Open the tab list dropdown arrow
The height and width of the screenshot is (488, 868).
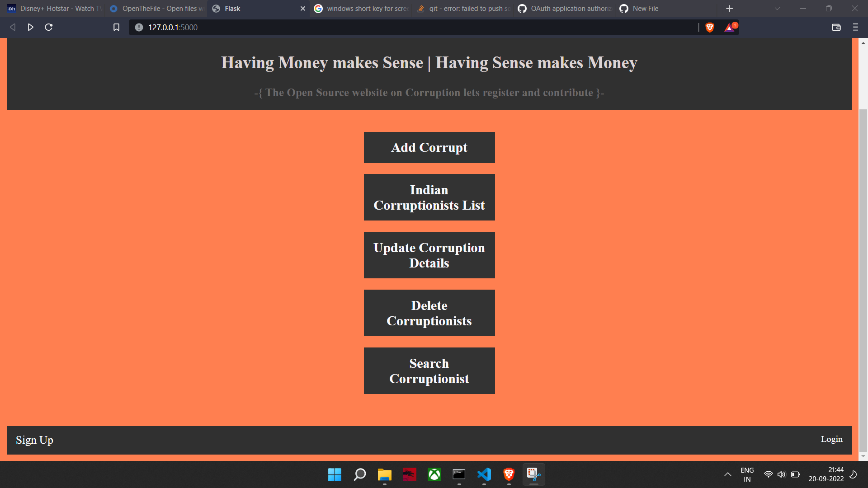777,8
